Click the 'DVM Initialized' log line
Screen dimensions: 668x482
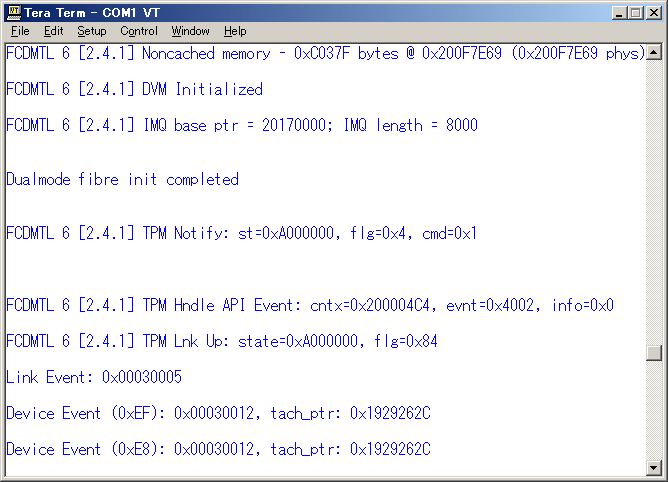[134, 89]
